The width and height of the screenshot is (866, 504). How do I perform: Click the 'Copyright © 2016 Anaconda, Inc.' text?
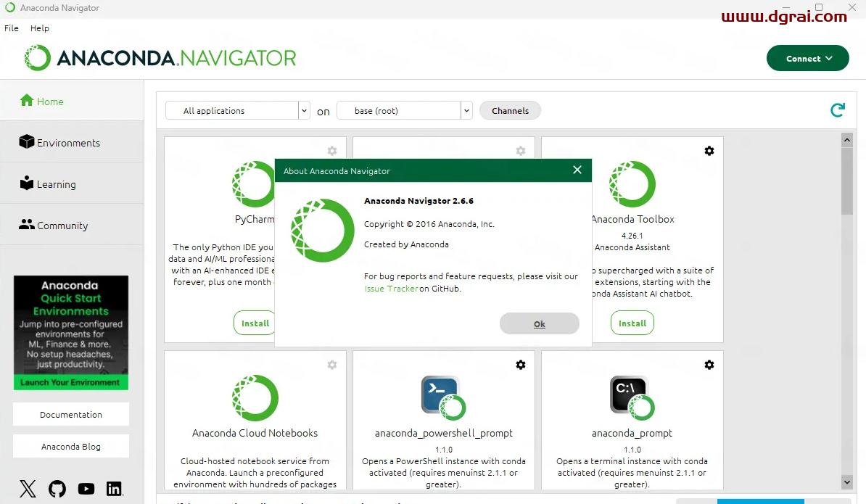coord(429,224)
